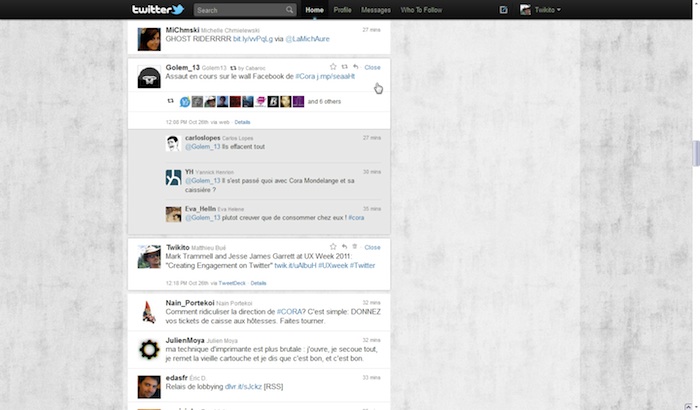
Task: Collapse the expanded Golem_13 tweet with Close
Action: pos(372,67)
